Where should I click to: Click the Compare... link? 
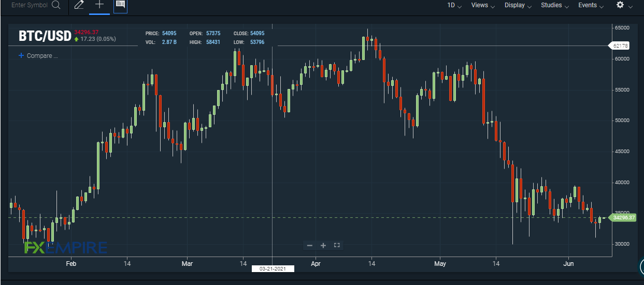click(x=42, y=55)
